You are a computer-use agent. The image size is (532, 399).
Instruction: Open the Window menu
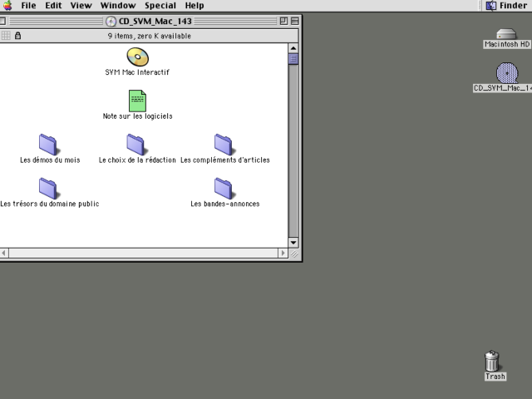tap(118, 6)
